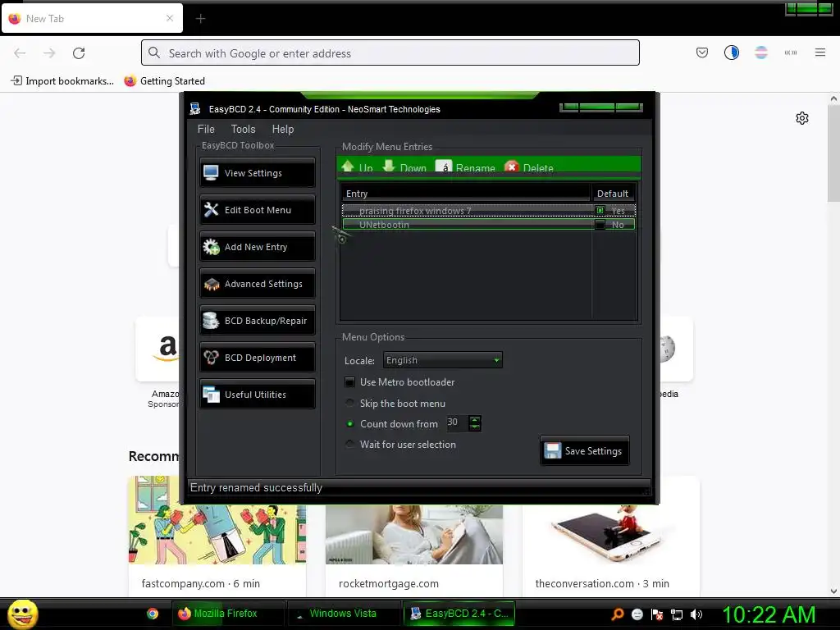
Task: Open new tab personalize gear icon
Action: [802, 118]
